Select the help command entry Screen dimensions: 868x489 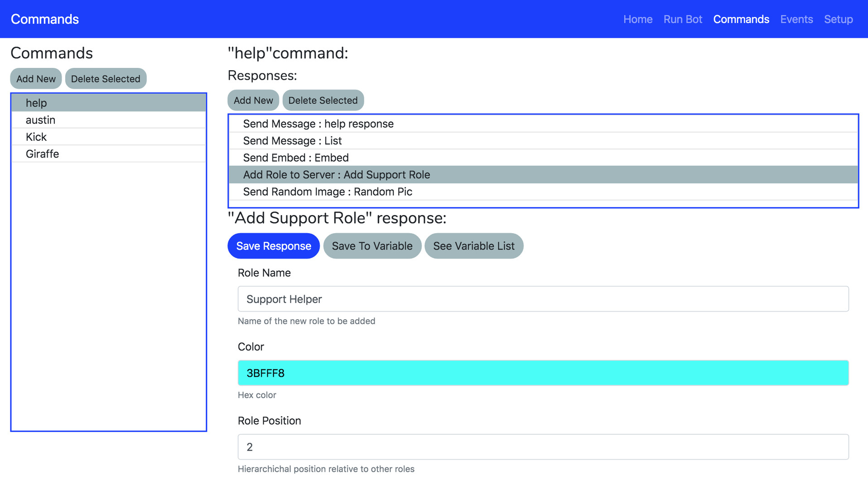pyautogui.click(x=36, y=103)
